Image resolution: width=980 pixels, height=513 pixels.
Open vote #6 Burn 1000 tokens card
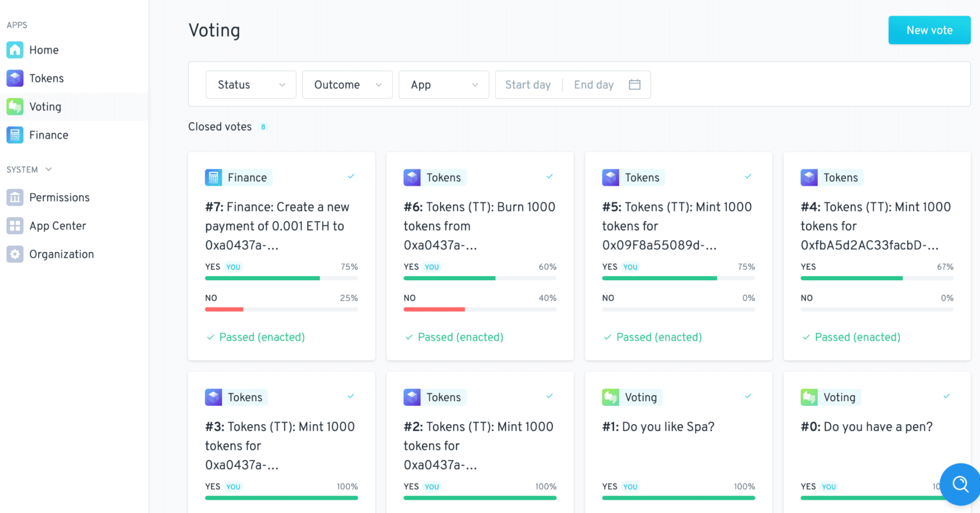coord(479,226)
